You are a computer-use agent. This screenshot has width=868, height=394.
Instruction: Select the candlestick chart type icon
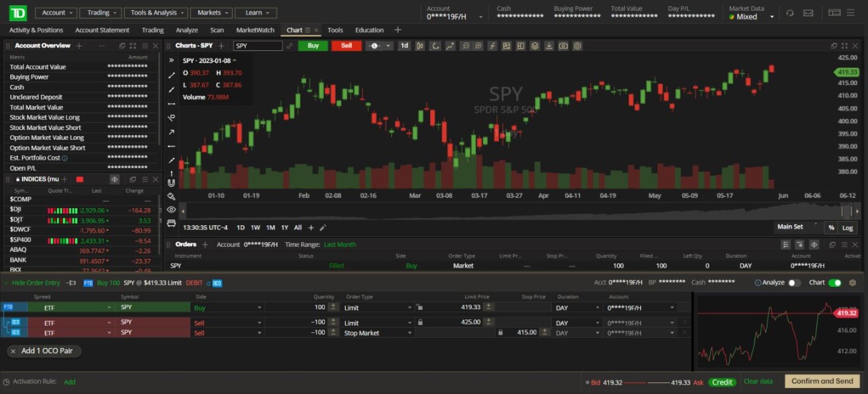[420, 46]
